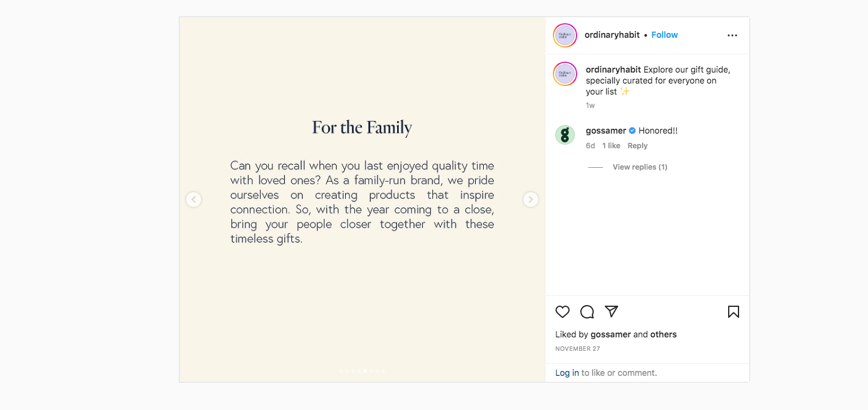Click the comment speech bubble icon

tap(587, 312)
